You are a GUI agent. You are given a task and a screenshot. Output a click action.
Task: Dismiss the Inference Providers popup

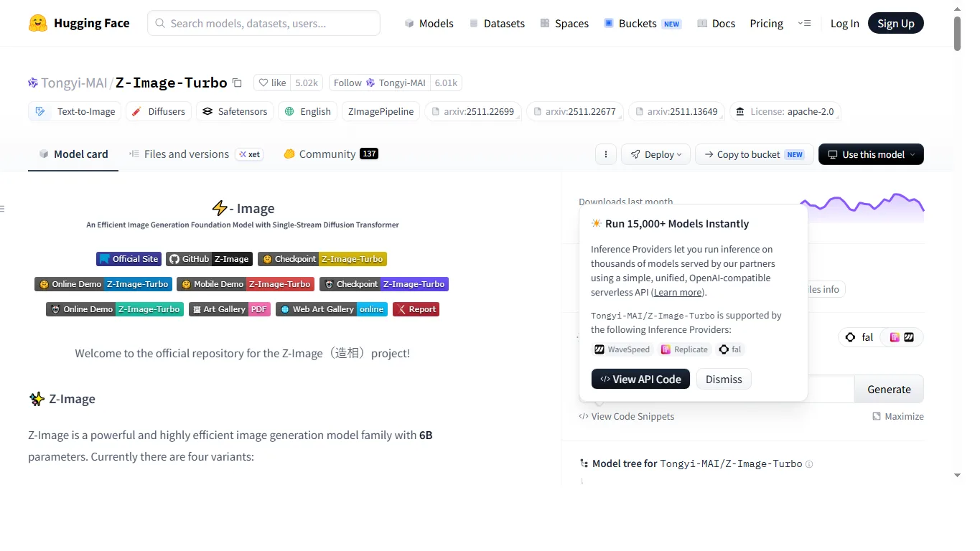pos(724,379)
